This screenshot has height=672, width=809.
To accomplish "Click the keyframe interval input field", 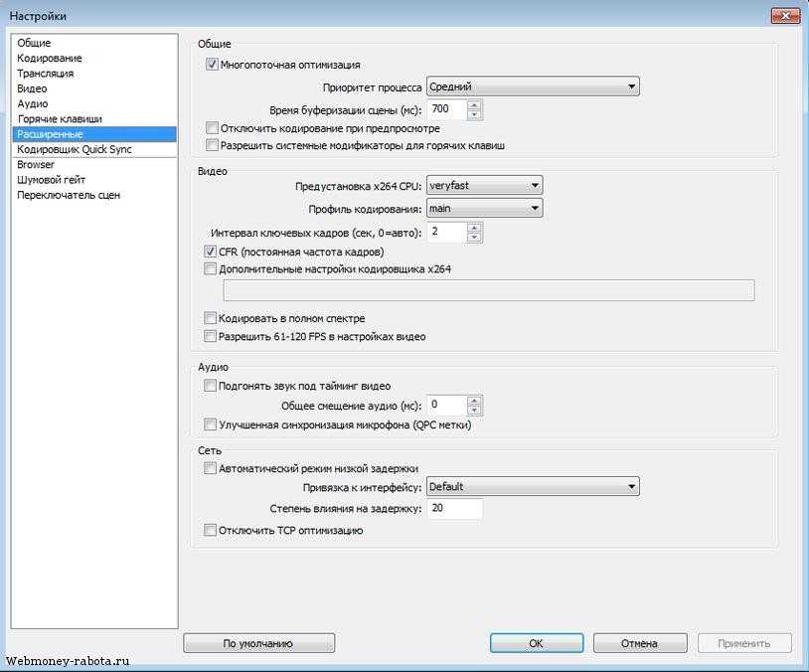I will coord(447,232).
